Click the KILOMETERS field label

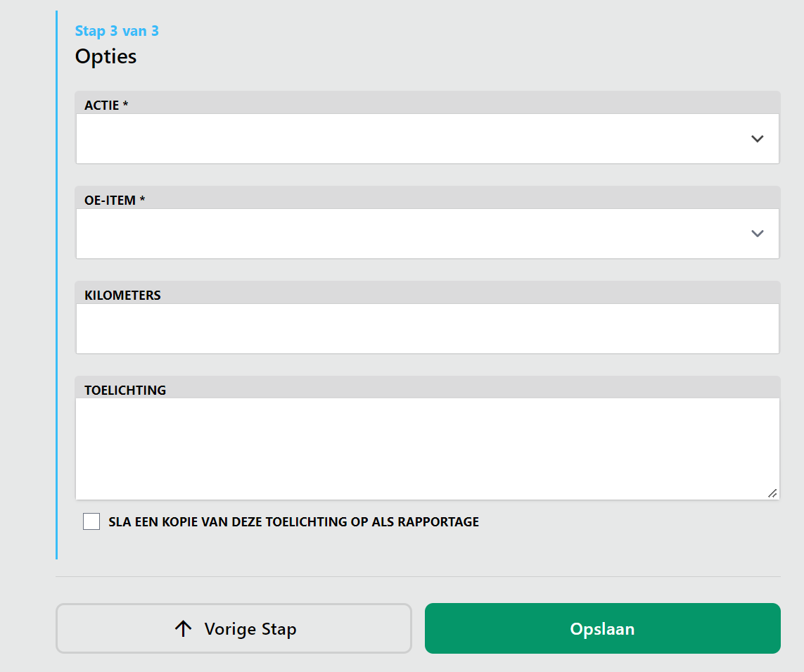122,296
